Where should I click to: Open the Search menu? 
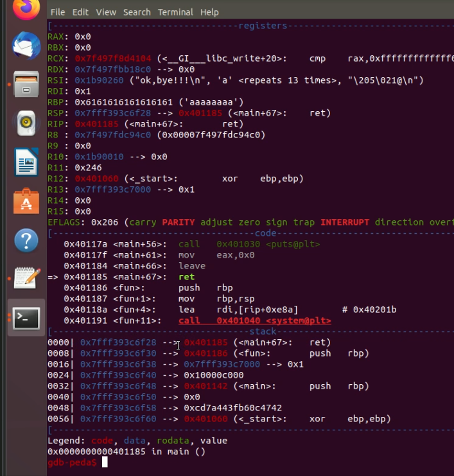coord(137,12)
